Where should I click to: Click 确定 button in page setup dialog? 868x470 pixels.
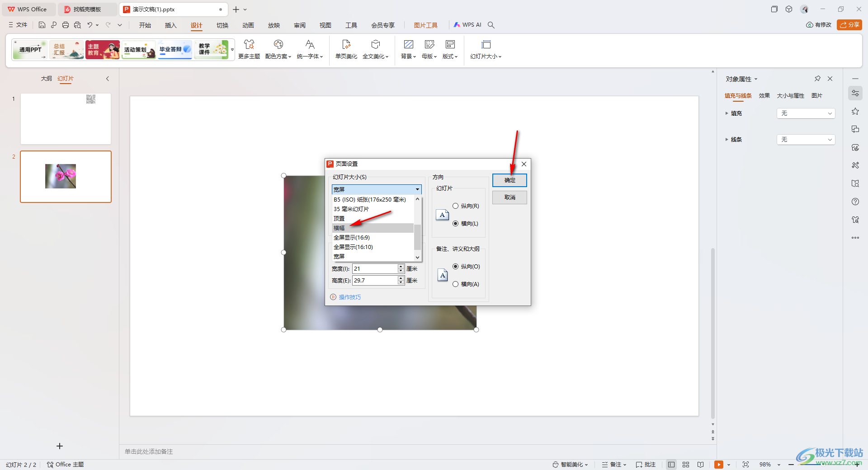coord(509,180)
